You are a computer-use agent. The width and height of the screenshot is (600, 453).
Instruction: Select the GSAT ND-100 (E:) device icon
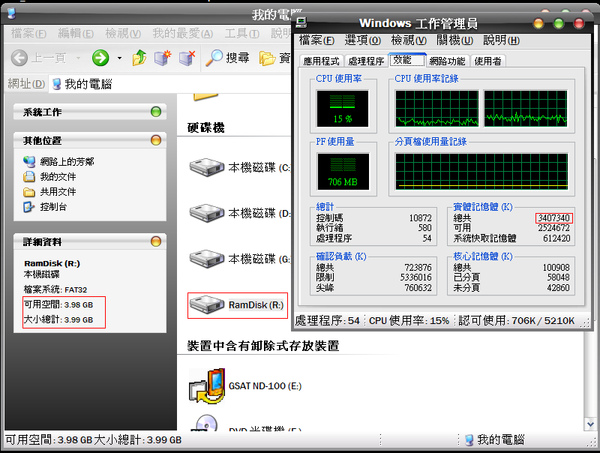point(207,386)
